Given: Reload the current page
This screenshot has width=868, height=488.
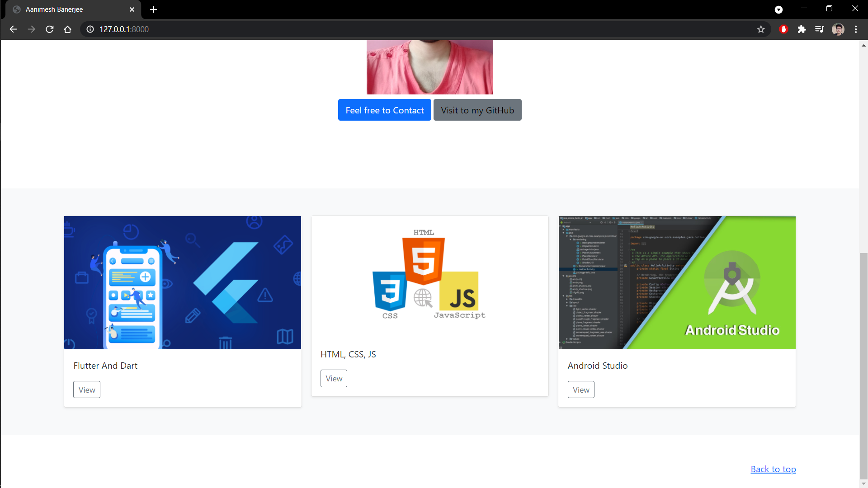Looking at the screenshot, I should pyautogui.click(x=50, y=29).
